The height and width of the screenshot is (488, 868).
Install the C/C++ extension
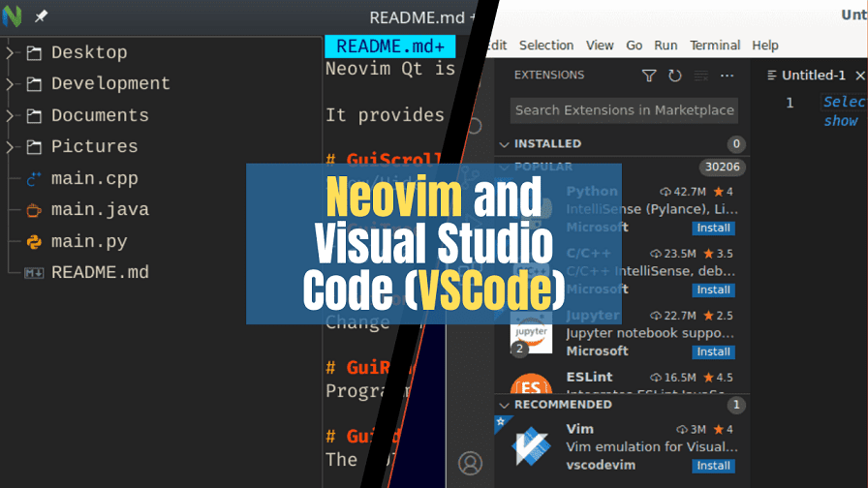pyautogui.click(x=713, y=290)
